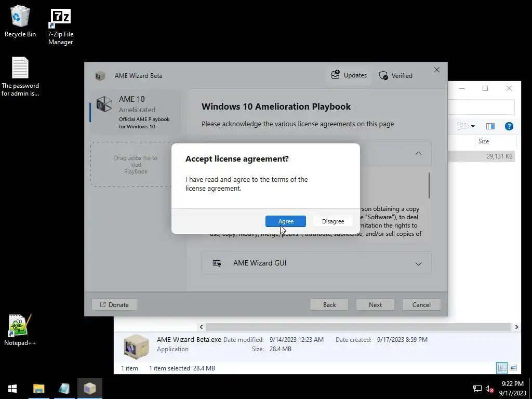Click Explorer's horizontal scrollbar left arrow
532x399 pixels.
point(201,327)
